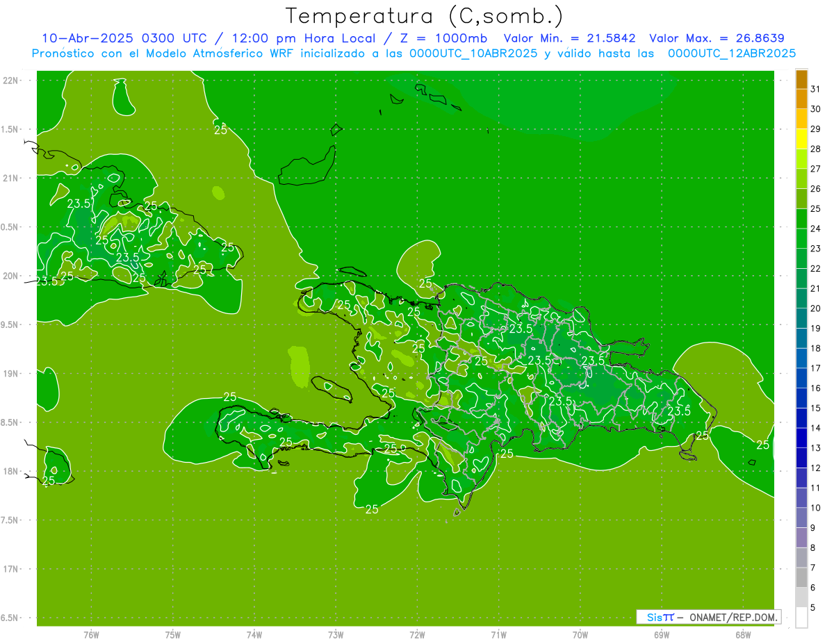Select the green legend swatch between 23 and 24
834x644 pixels.
(x=801, y=239)
